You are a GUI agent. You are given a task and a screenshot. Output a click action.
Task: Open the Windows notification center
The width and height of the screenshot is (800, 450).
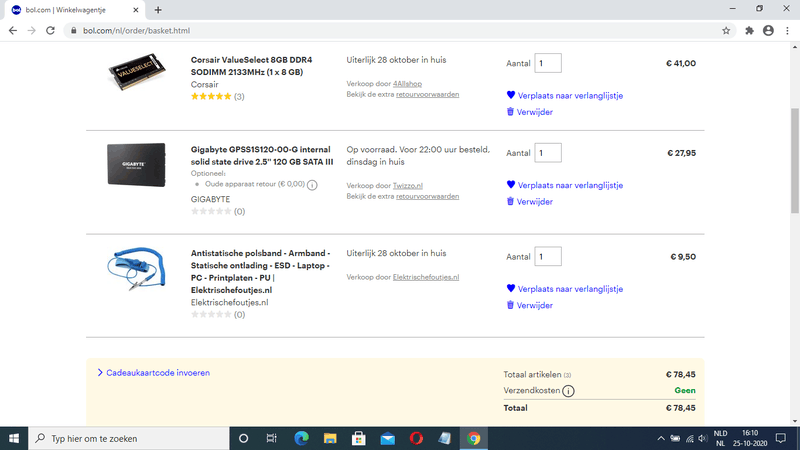(x=781, y=438)
